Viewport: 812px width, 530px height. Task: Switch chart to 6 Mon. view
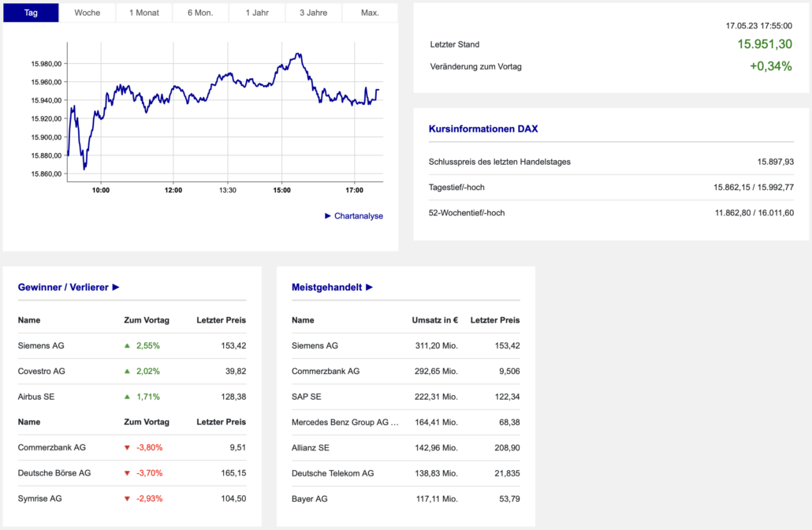tap(200, 13)
